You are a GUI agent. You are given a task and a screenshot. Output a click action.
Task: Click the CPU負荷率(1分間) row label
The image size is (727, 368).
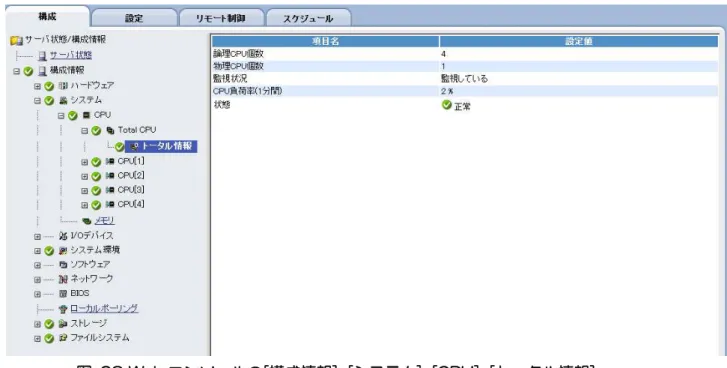247,91
